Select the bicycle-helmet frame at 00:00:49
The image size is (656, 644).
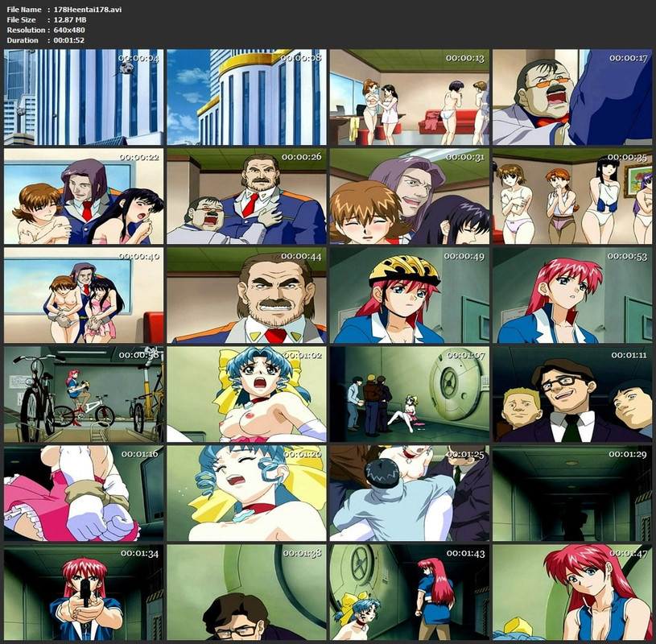(x=409, y=295)
